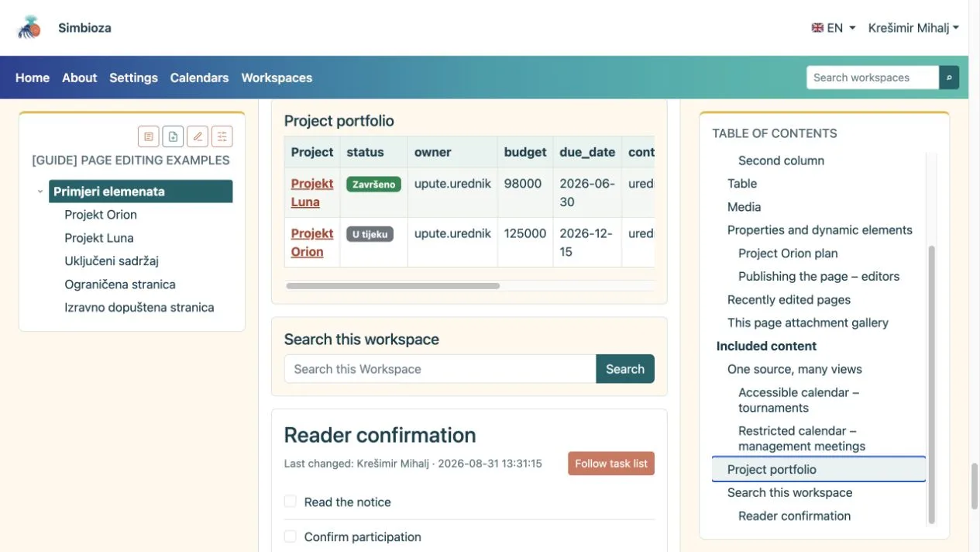This screenshot has height=552, width=980.
Task: Click the budget value 98000
Action: pyautogui.click(x=523, y=184)
